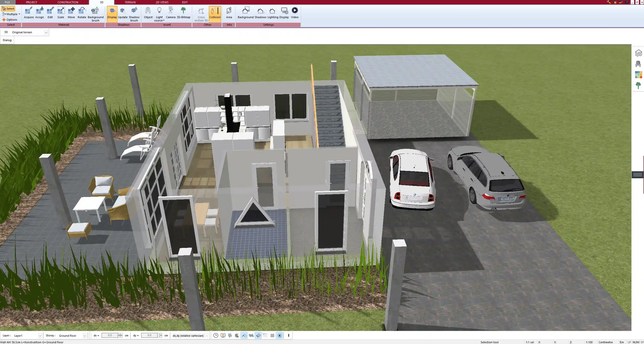Toggle shadow Display in the Shadows group
Viewport: 644px width, 344px height.
[112, 13]
